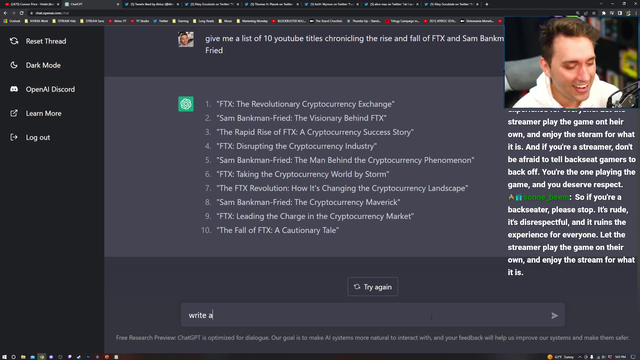Click the Chrome icon in taskbar

42,357
